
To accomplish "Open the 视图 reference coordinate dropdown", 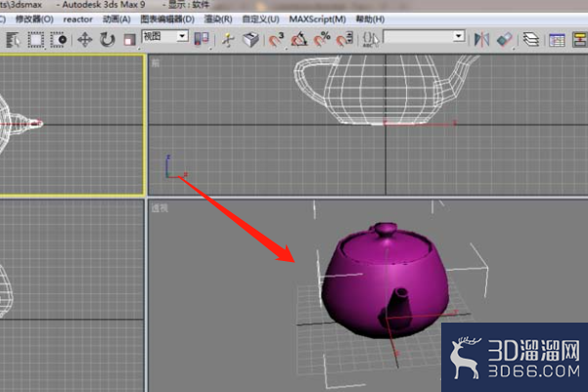I will coord(165,36).
